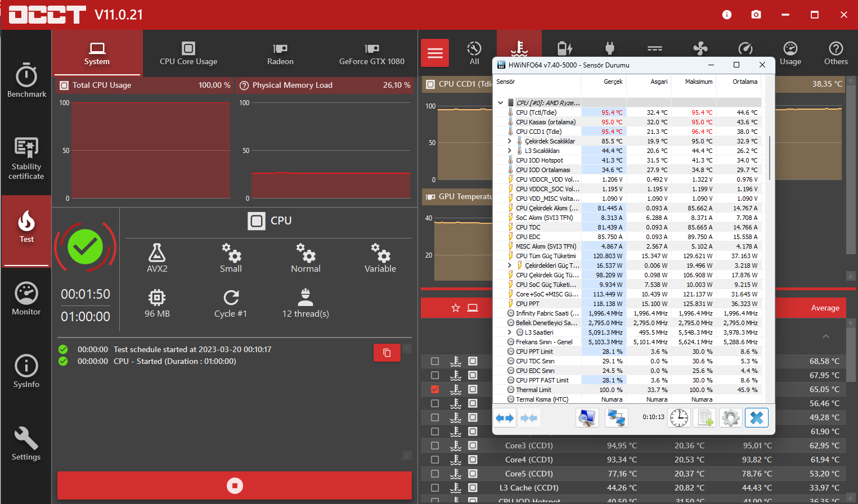Expand the L3 Sıcaklıkları row

pyautogui.click(x=510, y=151)
